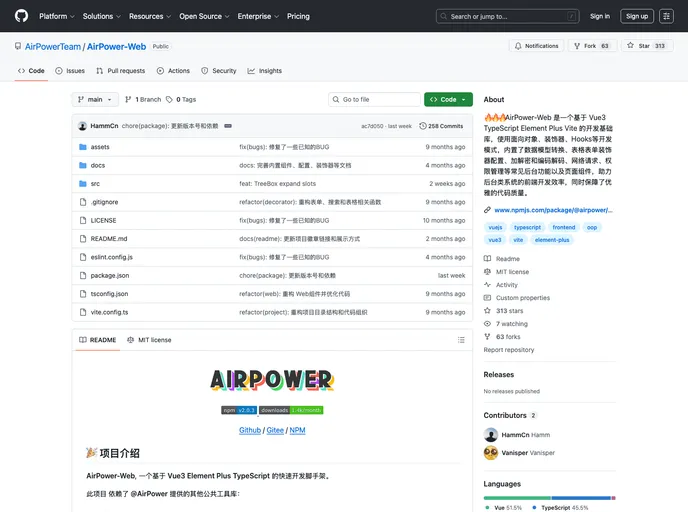Select the typescript topic tag

tap(527, 227)
